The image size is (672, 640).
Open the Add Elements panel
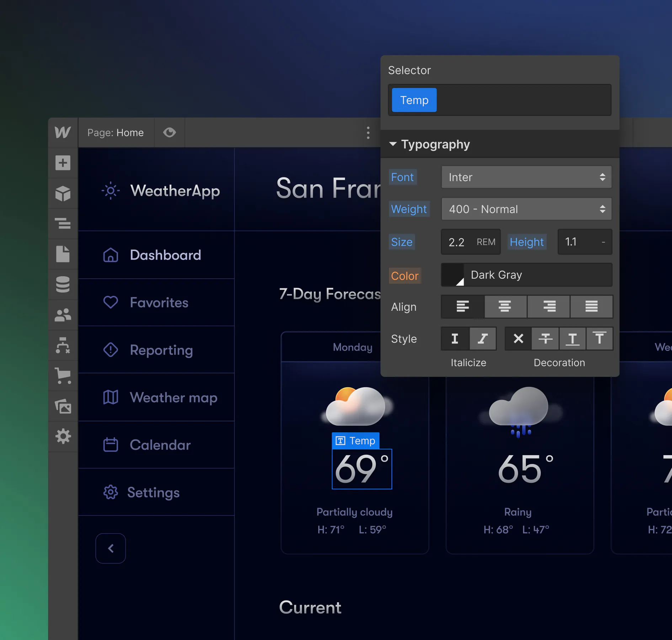pos(63,163)
